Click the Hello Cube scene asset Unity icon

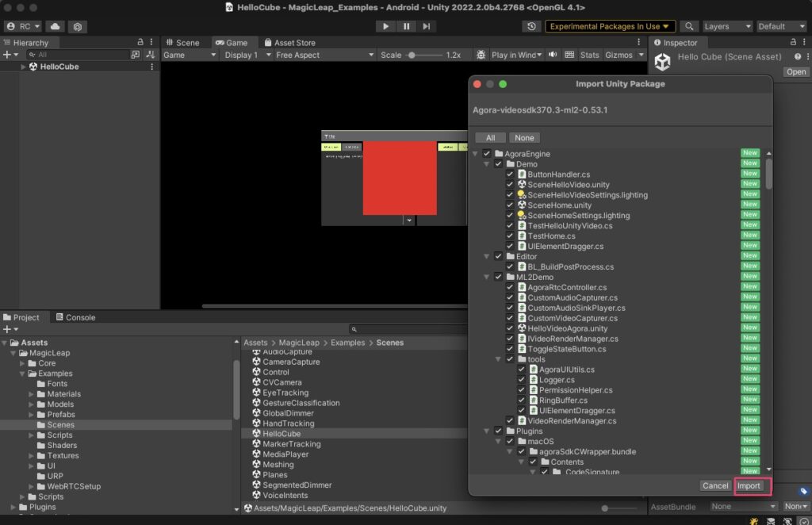tap(662, 62)
